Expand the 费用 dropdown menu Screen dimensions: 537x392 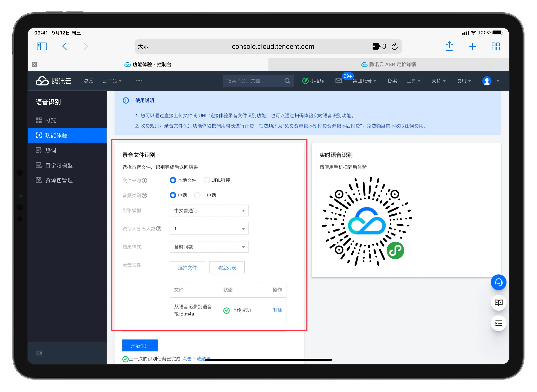pyautogui.click(x=464, y=81)
